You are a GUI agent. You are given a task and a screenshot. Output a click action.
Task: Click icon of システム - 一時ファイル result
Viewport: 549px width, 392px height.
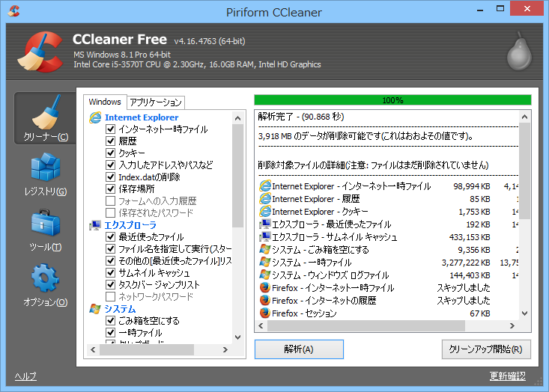point(265,263)
